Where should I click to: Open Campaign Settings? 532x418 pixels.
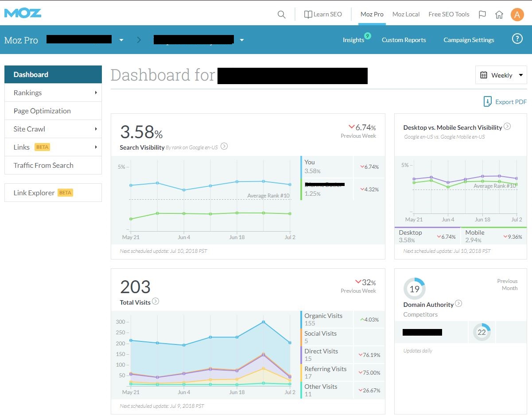[x=469, y=40]
